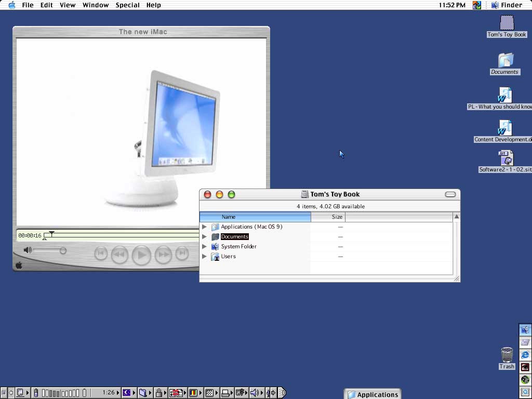Image resolution: width=532 pixels, height=399 pixels.
Task: Click the disk icon in Finder title bar
Action: 304,194
